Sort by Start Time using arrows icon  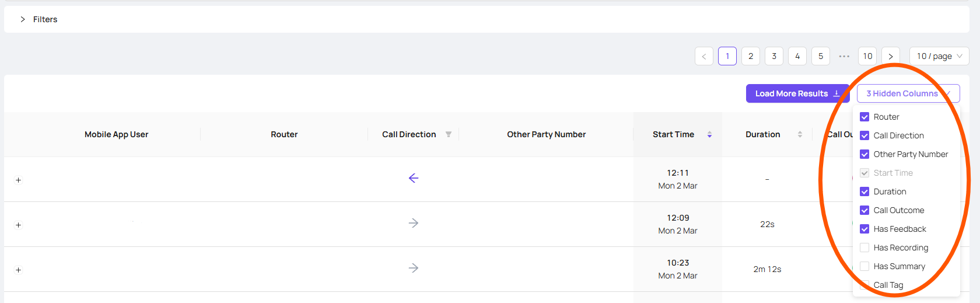tap(709, 134)
